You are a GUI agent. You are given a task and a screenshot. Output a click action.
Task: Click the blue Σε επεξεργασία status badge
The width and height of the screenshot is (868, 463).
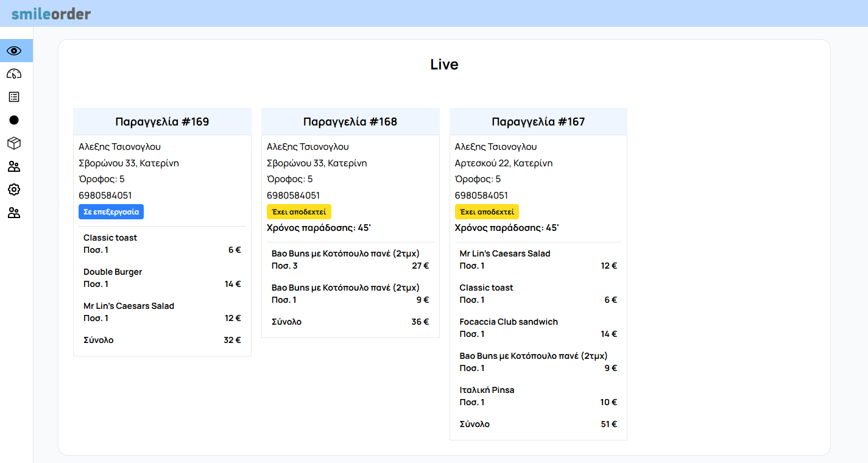pos(111,212)
